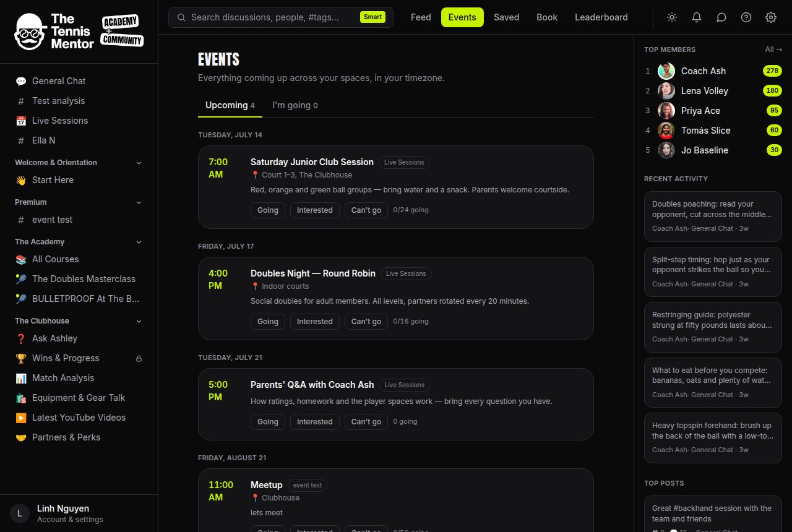This screenshot has height=532, width=792.
Task: Collapse The Academy sidebar section
Action: 139,242
